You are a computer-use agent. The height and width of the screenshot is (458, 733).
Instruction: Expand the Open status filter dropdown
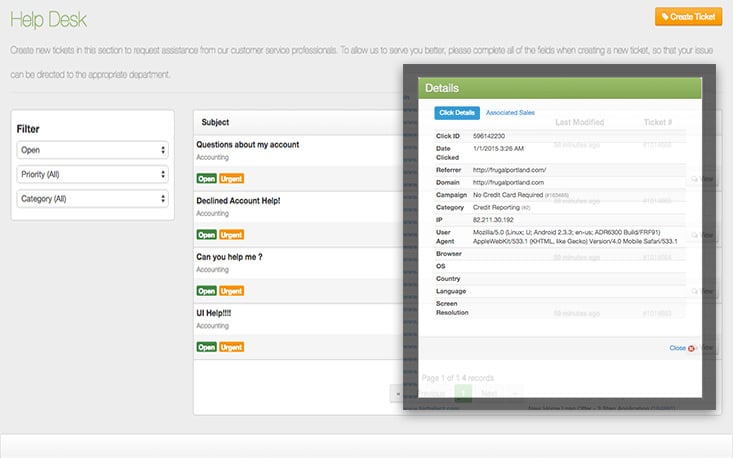pos(92,150)
